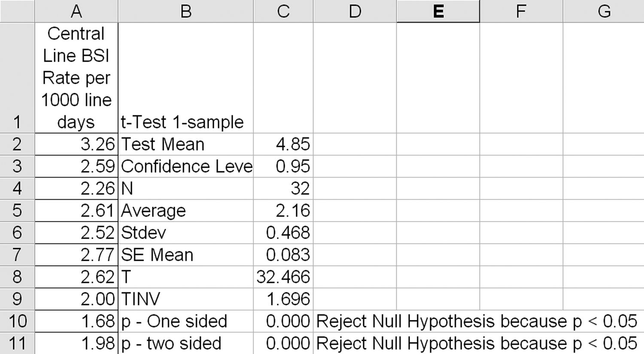Click row 8 header
Image resolution: width=644 pixels, height=354 pixels.
17,277
